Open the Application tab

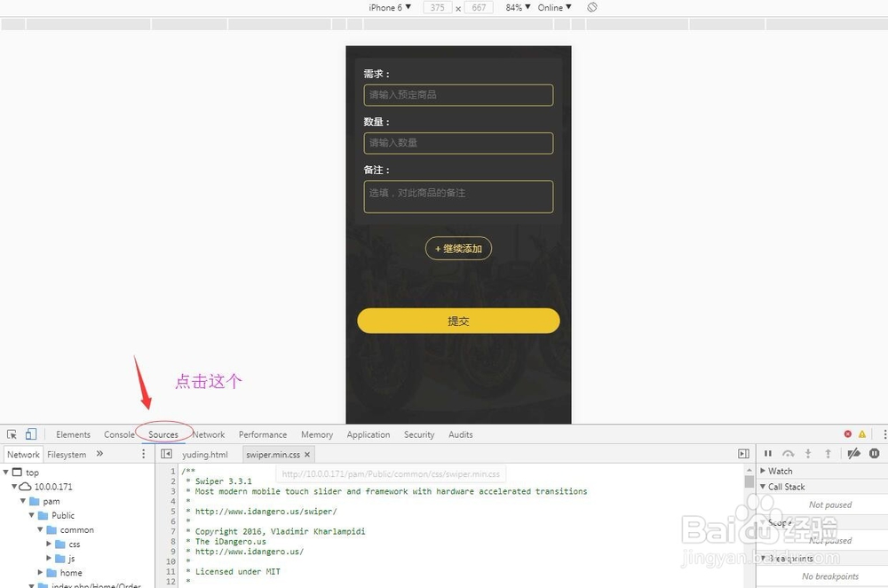click(x=369, y=434)
